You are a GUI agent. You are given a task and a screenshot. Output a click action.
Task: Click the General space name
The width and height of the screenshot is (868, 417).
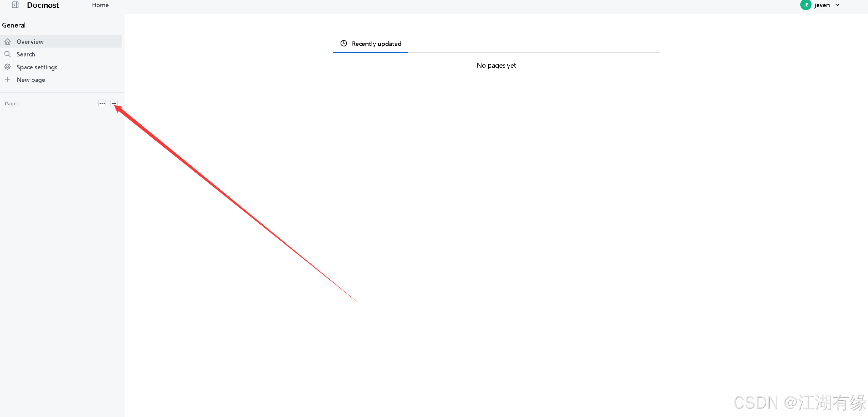14,25
